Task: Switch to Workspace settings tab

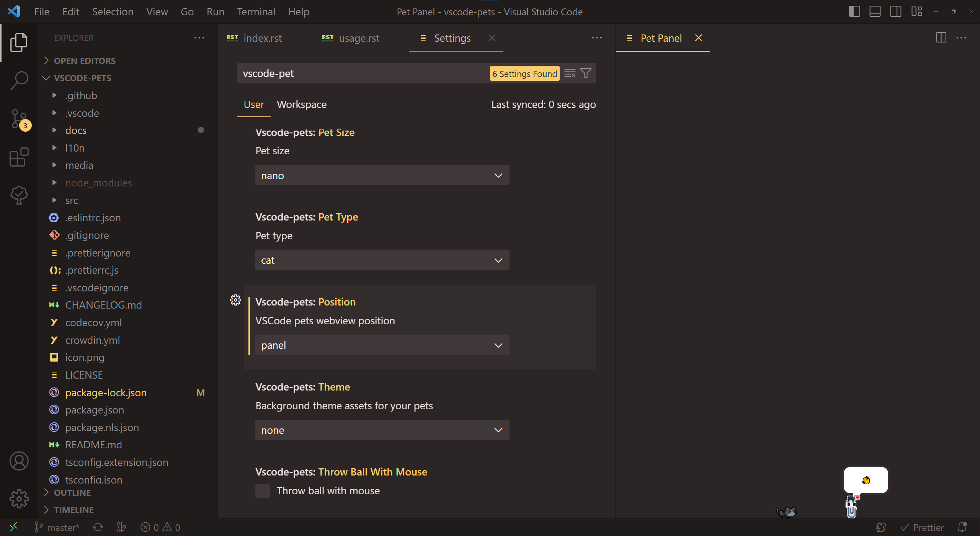Action: (x=302, y=104)
